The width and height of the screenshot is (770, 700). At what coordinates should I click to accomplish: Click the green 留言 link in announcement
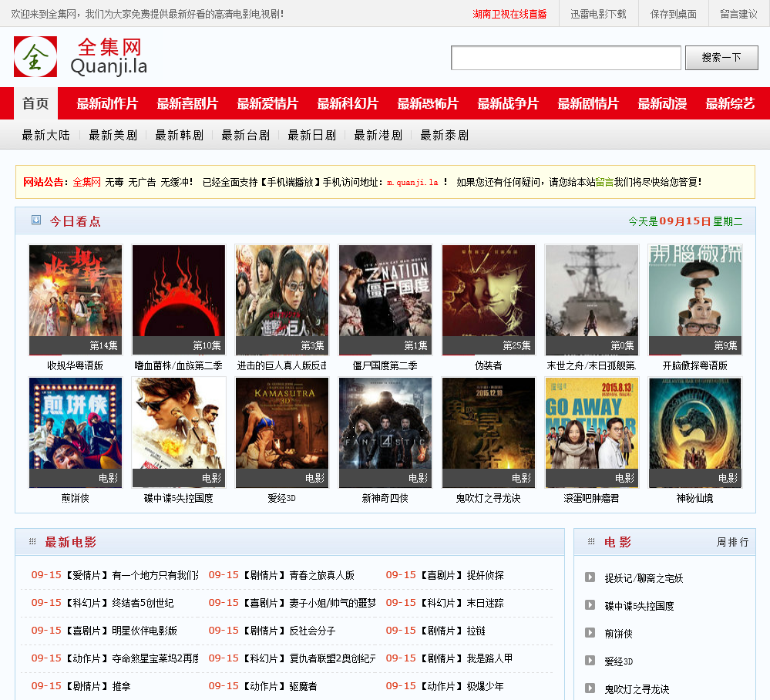[x=604, y=182]
